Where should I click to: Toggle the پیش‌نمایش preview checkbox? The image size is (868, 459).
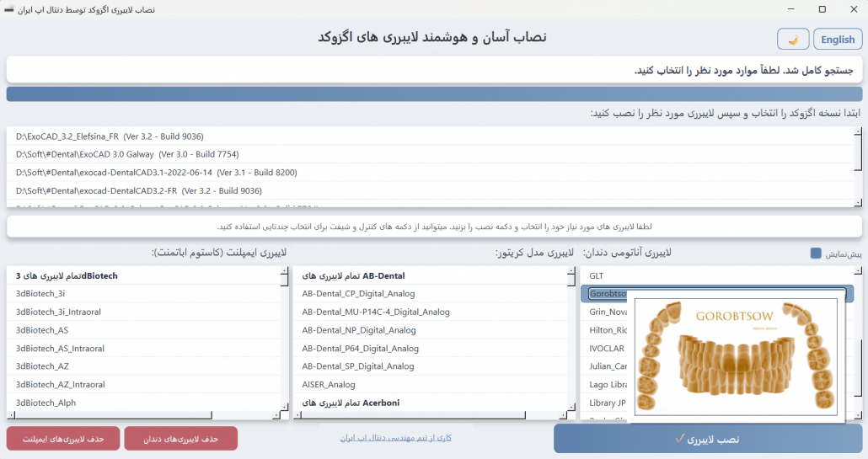point(815,254)
